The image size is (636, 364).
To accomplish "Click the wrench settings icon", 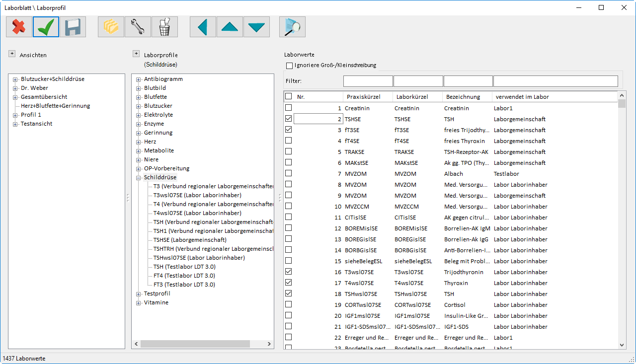I will coord(138,27).
